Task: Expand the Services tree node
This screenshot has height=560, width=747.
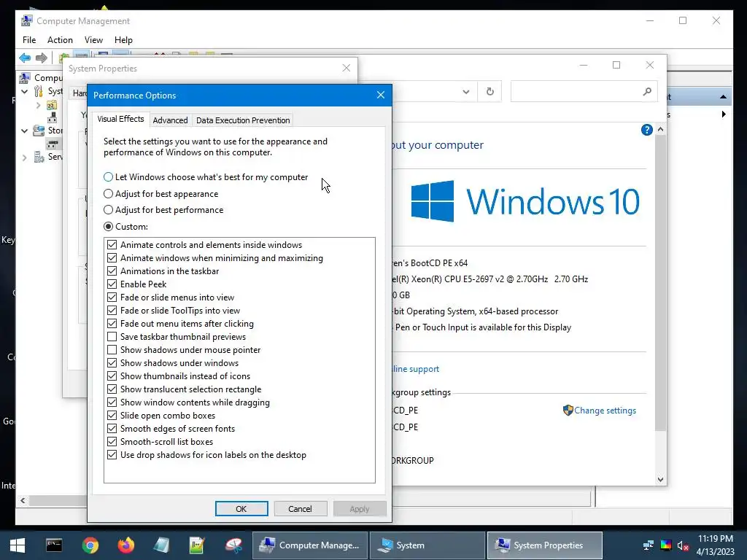Action: [x=24, y=157]
